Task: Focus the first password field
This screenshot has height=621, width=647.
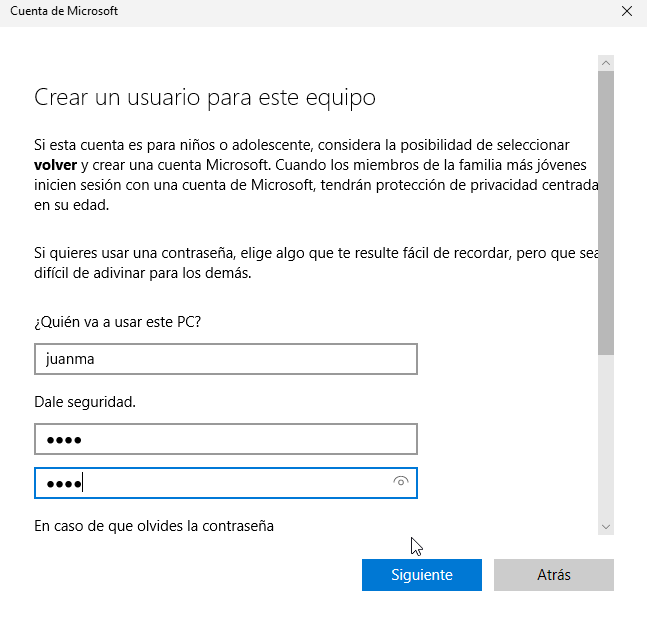Action: point(226,439)
